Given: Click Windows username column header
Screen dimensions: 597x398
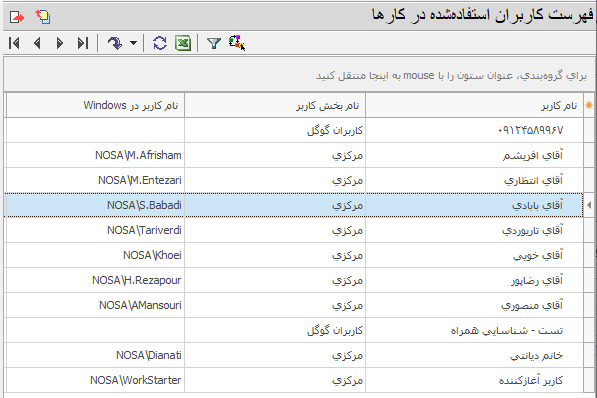Looking at the screenshot, I should [96, 105].
